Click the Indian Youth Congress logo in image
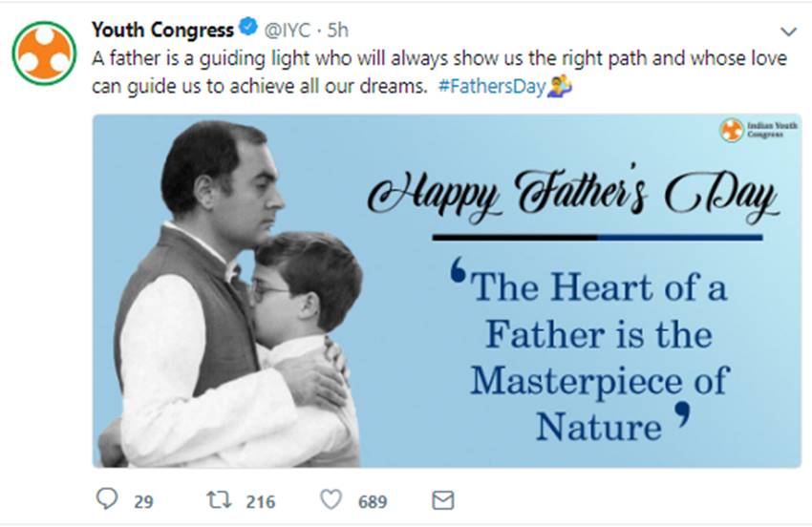 732,131
